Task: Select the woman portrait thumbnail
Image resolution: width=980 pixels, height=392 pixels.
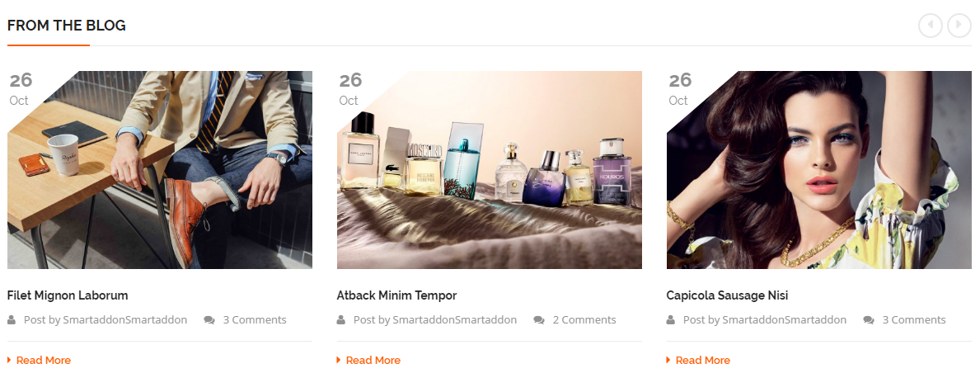Action: click(x=819, y=170)
